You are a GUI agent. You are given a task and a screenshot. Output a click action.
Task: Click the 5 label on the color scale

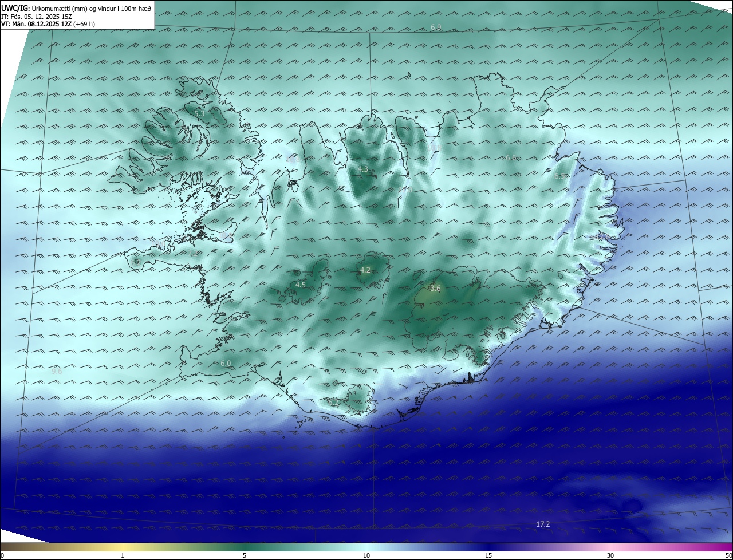pos(245,556)
